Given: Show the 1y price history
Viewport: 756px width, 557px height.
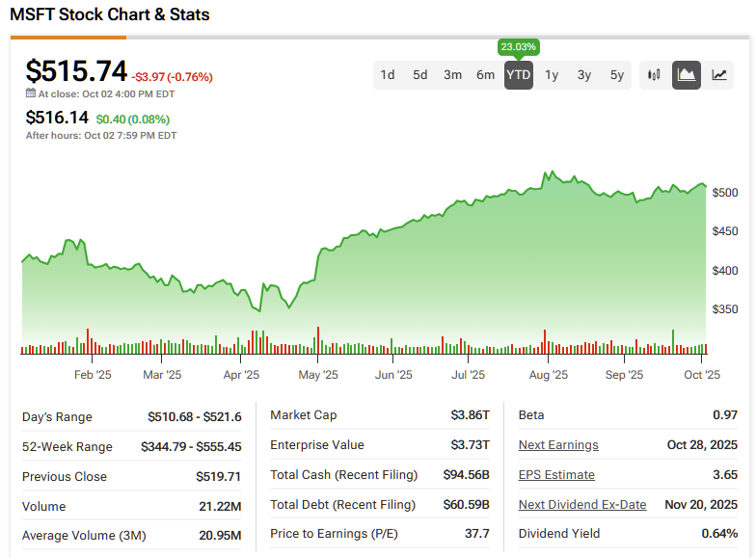Looking at the screenshot, I should click(x=552, y=75).
